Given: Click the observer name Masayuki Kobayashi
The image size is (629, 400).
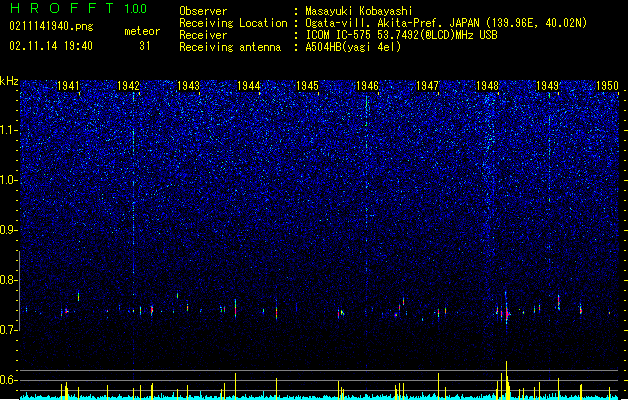Looking at the screenshot, I should pos(359,11).
